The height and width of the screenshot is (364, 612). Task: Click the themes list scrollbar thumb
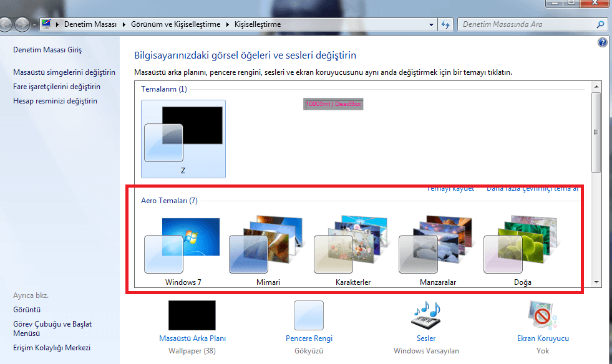pyautogui.click(x=596, y=132)
